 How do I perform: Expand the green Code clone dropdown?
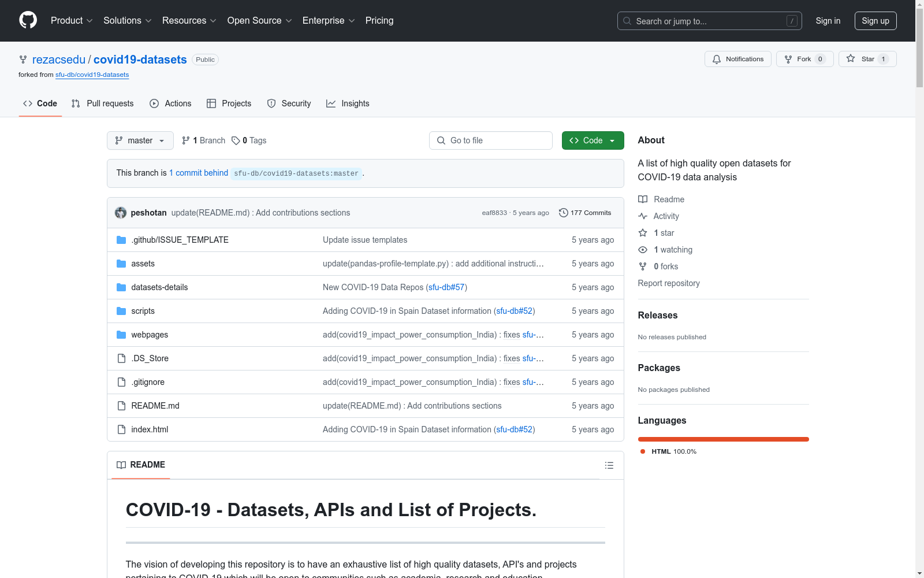(593, 140)
